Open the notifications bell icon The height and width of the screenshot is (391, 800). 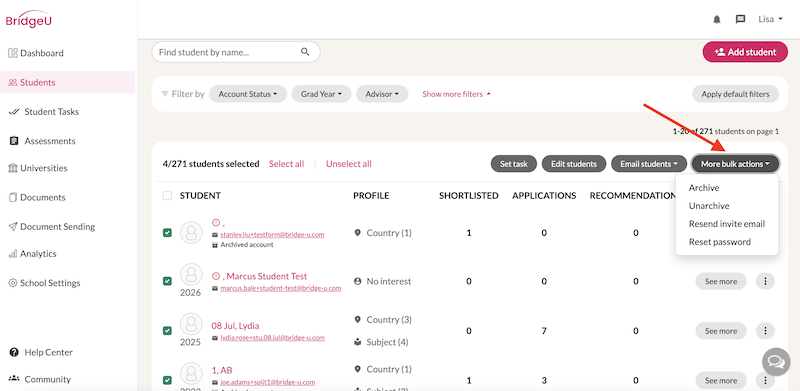[x=717, y=19]
